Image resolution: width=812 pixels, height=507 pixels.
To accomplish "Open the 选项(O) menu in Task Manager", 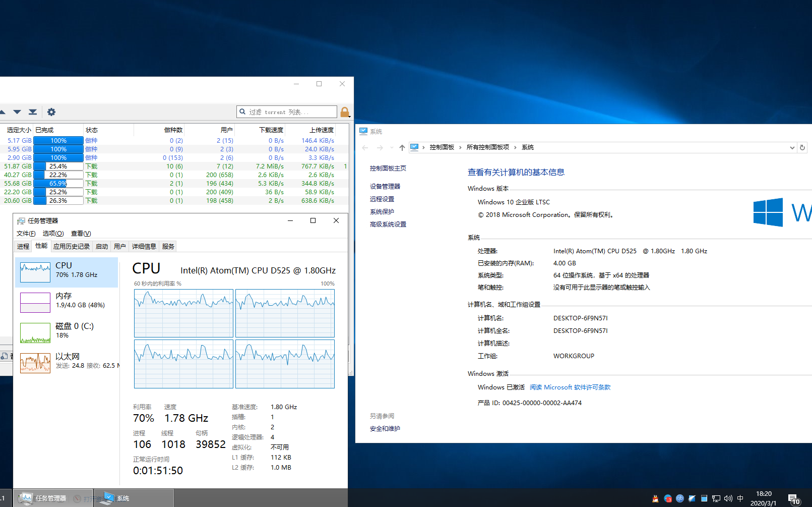I will [x=53, y=234].
